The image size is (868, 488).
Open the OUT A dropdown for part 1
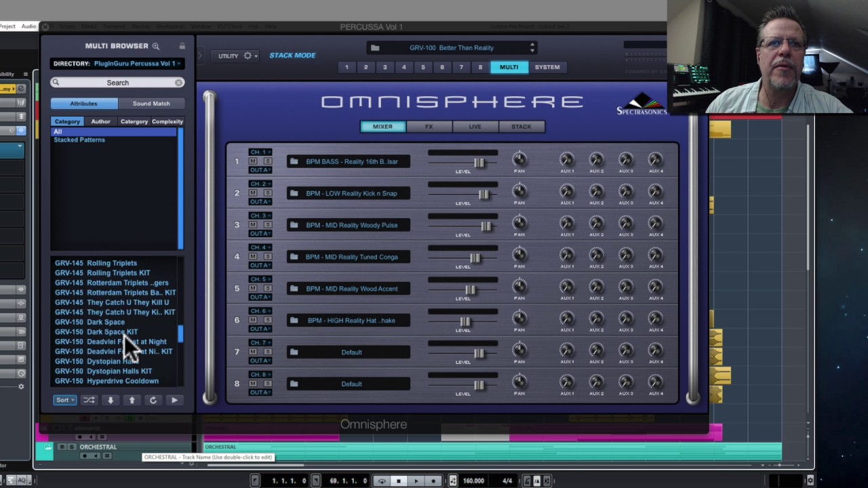point(260,170)
